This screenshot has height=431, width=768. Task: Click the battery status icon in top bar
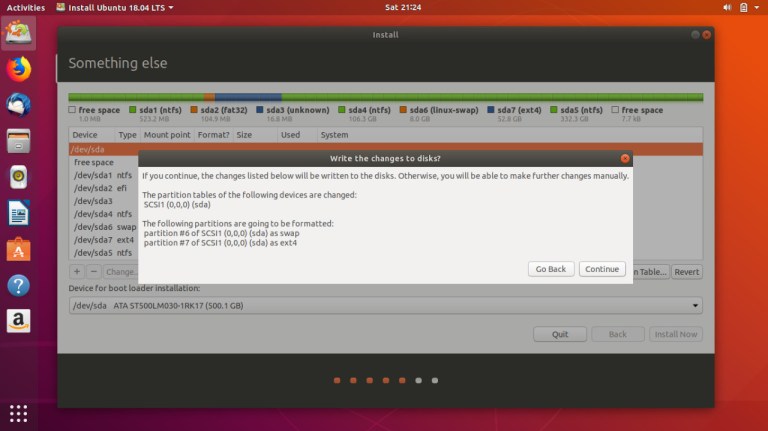[x=744, y=7]
